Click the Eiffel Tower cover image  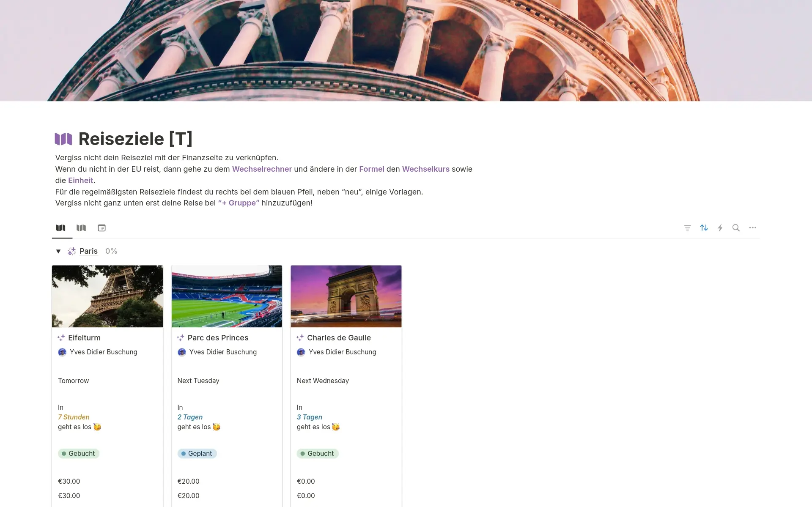coord(107,296)
